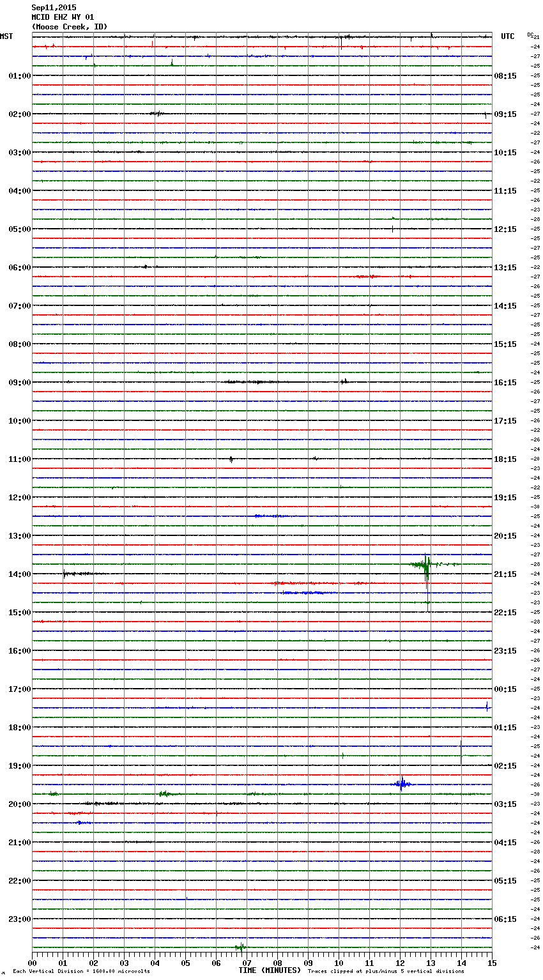Select minute tick label 10 on x-axis

point(339,963)
